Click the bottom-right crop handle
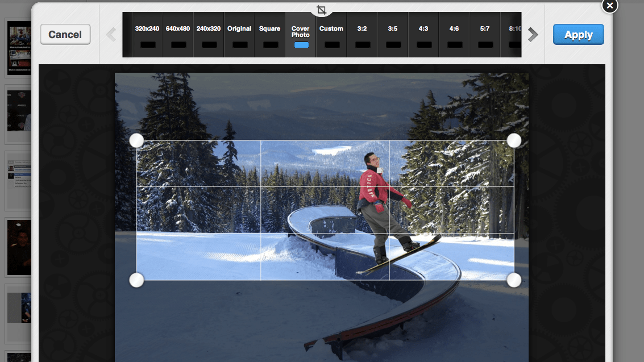Image resolution: width=644 pixels, height=362 pixels. coord(514,280)
